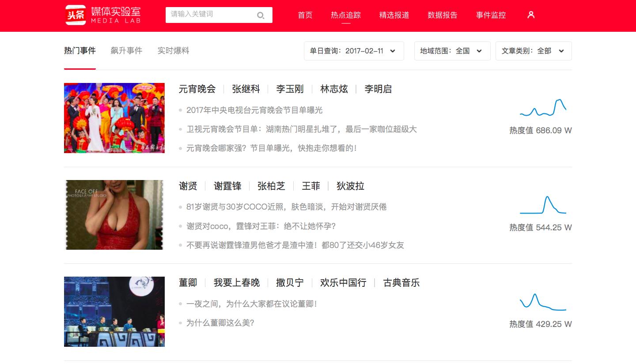
Task: Expand the 地域范围 region selector
Action: [452, 51]
